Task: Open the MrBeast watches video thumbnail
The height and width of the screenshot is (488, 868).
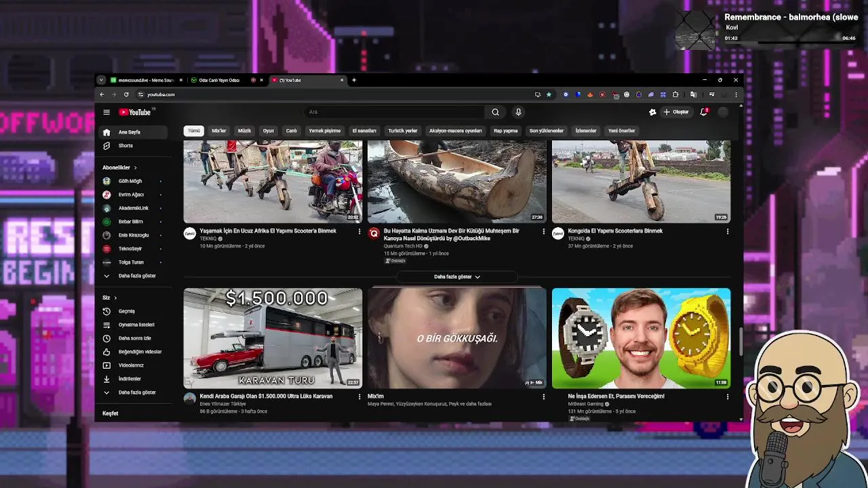Action: point(641,338)
